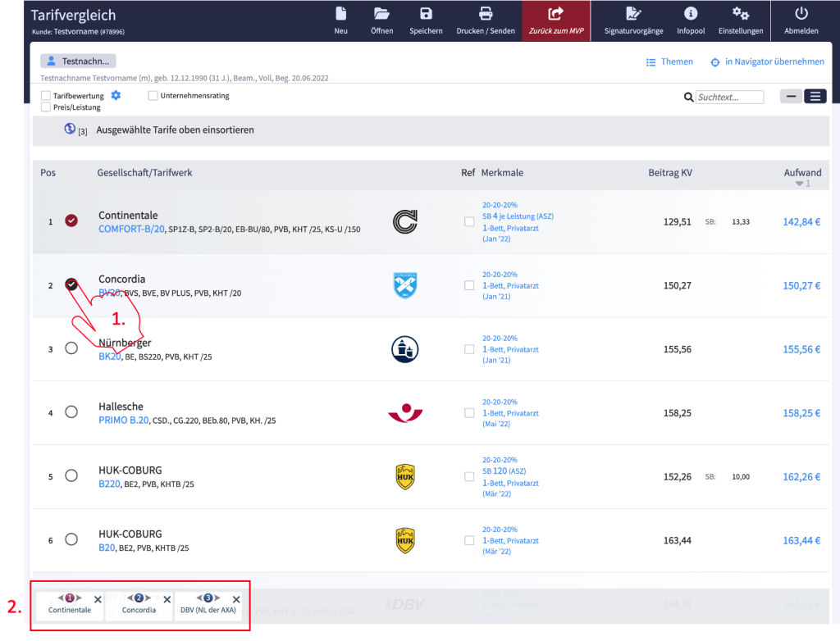Switch to detailed multi-line list view
Viewport: 840px width, 641px height.
click(815, 97)
